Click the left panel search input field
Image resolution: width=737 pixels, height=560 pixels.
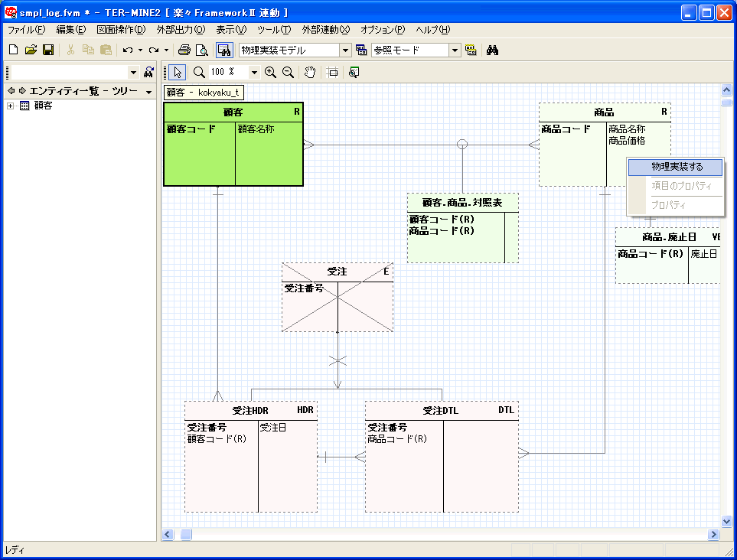click(69, 73)
